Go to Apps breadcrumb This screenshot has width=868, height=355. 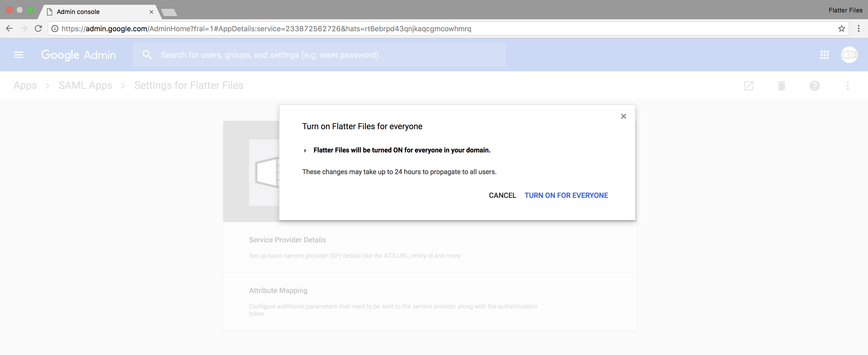(25, 85)
